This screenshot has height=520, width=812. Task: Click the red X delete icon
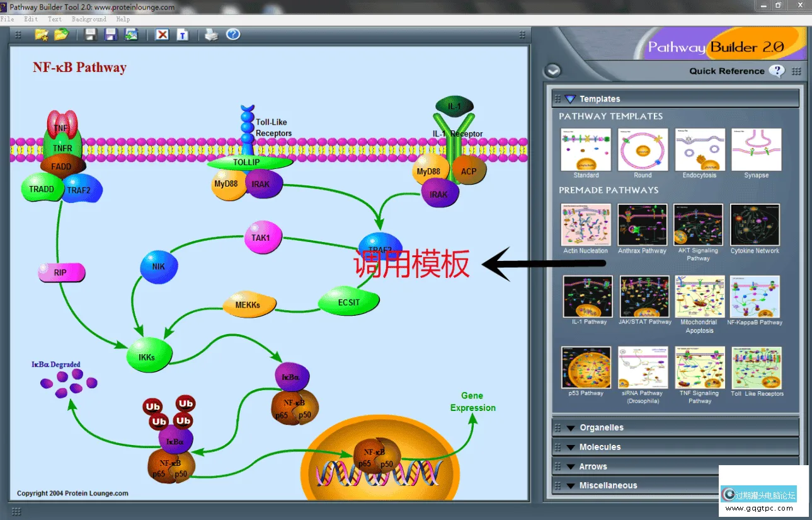(163, 35)
